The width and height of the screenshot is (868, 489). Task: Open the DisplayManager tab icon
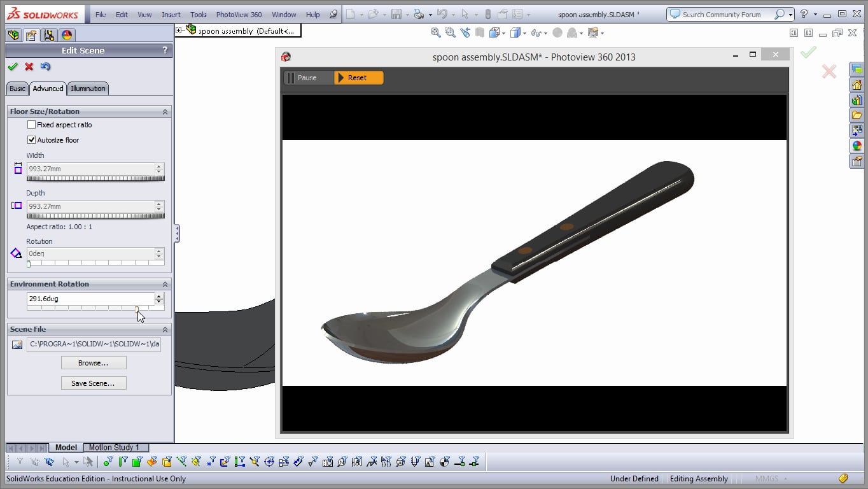coord(67,36)
